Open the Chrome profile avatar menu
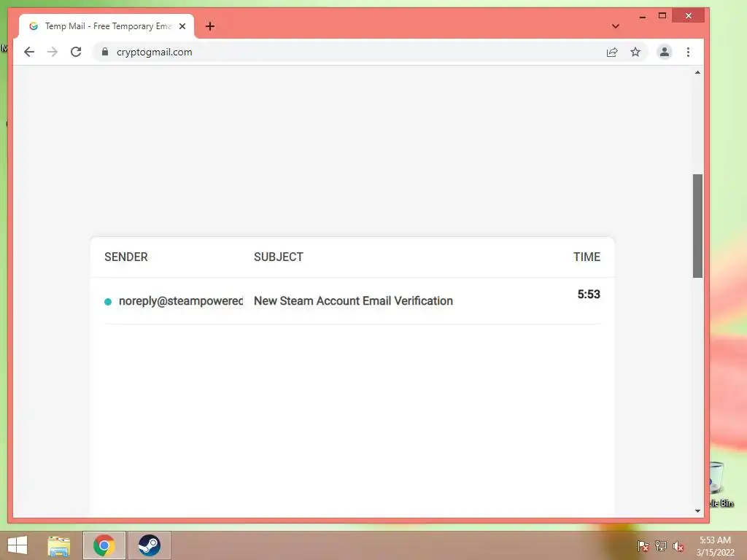 (x=665, y=52)
